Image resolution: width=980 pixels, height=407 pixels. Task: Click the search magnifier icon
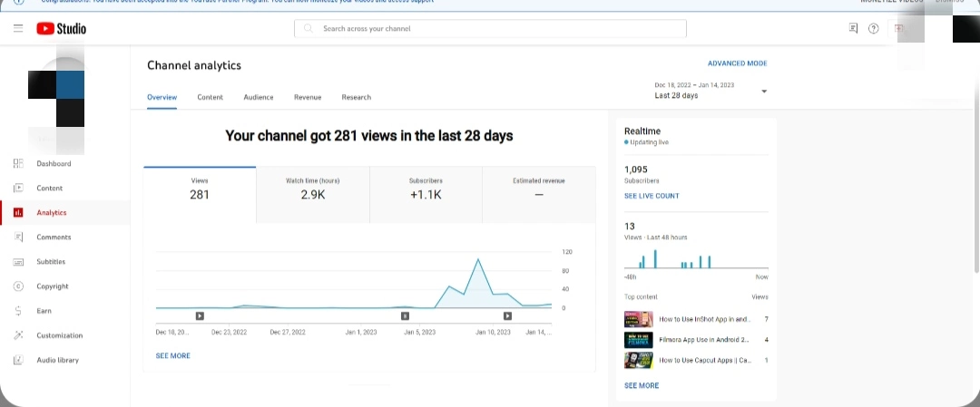click(309, 28)
